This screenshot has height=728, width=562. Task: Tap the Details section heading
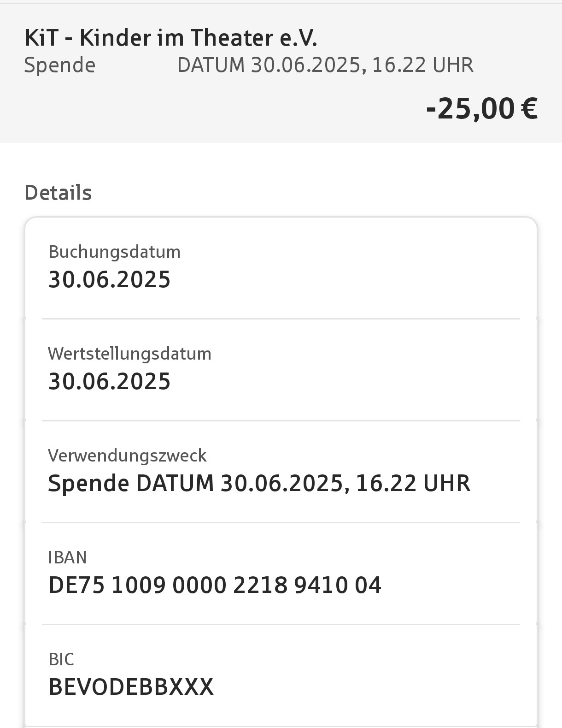point(58,193)
